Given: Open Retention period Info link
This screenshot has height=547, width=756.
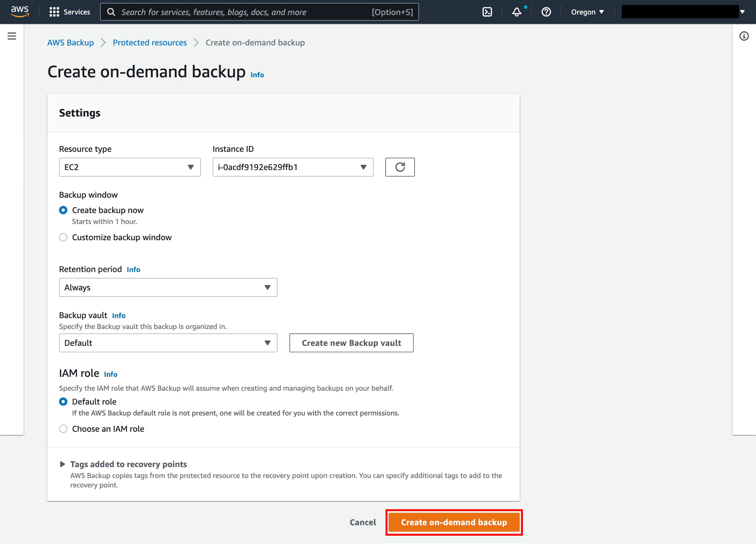Looking at the screenshot, I should click(133, 269).
